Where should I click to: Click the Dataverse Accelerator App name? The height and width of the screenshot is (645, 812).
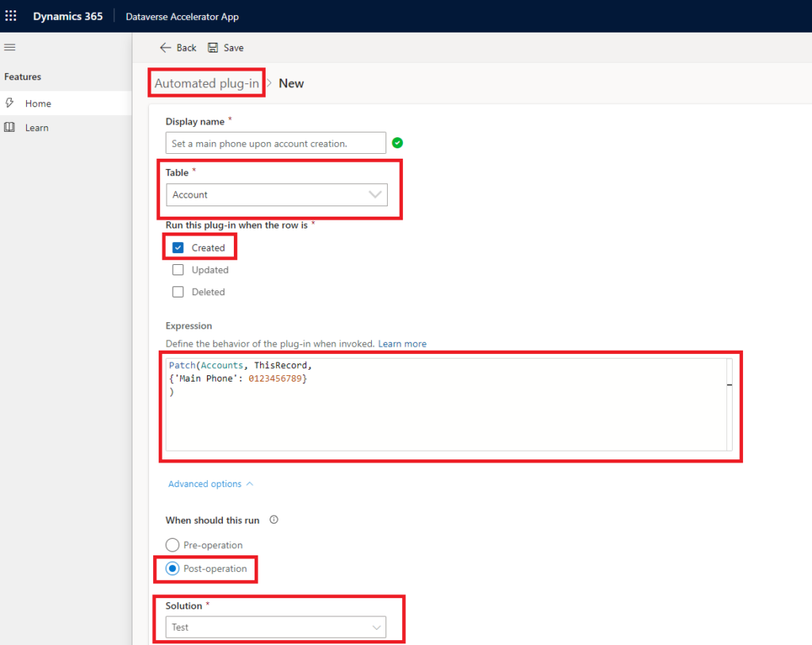[182, 17]
